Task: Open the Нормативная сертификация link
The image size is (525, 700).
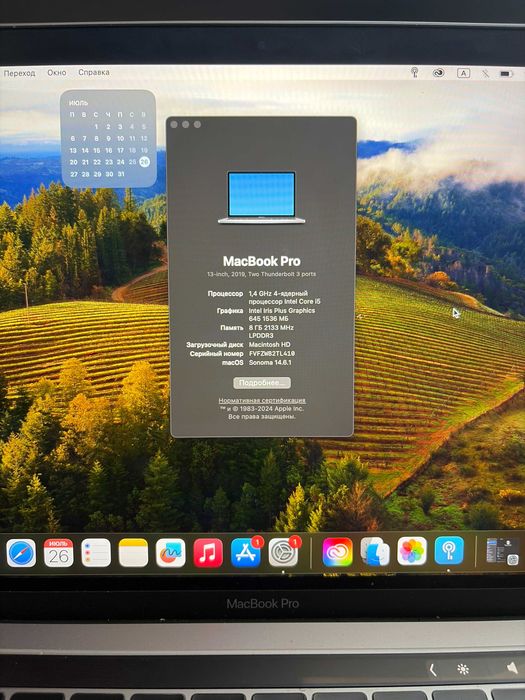Action: tap(262, 400)
